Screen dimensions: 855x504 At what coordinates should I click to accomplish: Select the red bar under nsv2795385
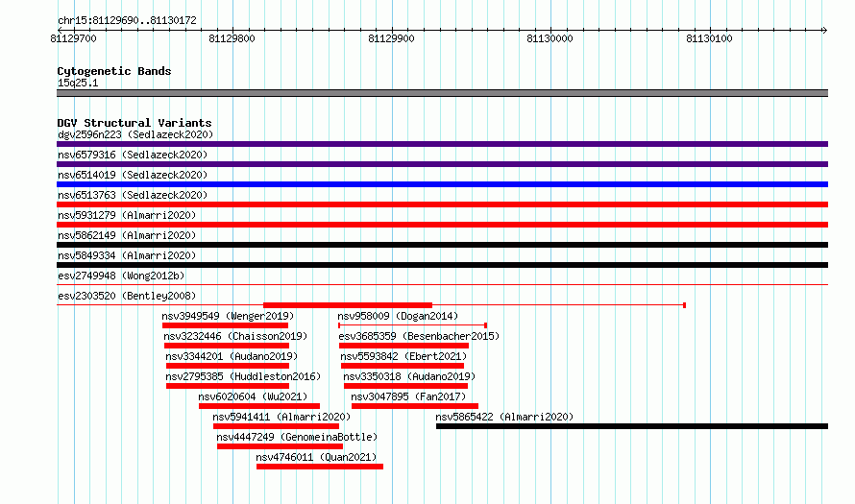click(x=228, y=386)
